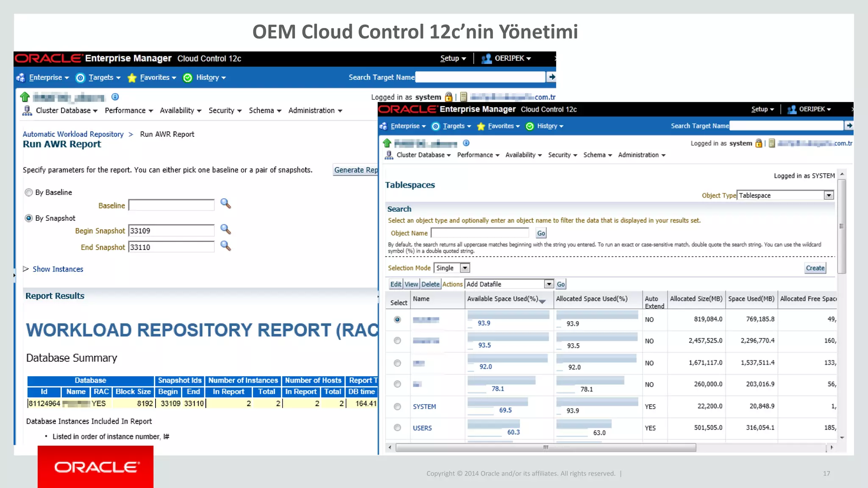Click End Snapshot magnifier search icon
The height and width of the screenshot is (488, 868).
click(225, 246)
